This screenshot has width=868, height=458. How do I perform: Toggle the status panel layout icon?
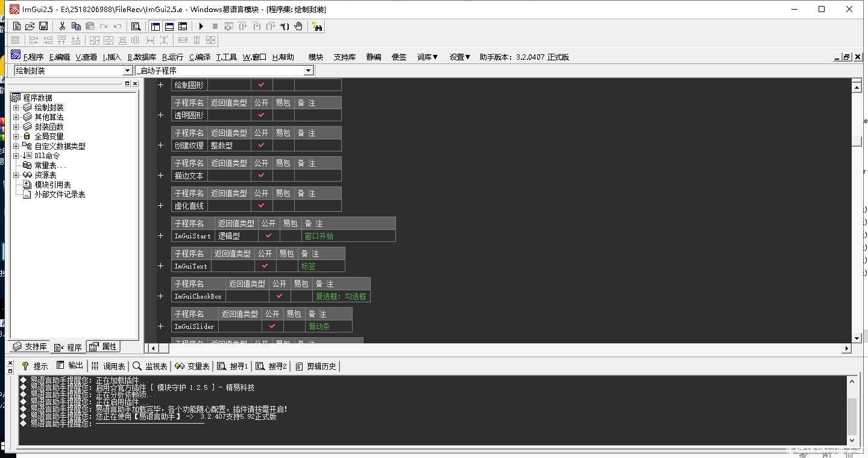pos(169,26)
